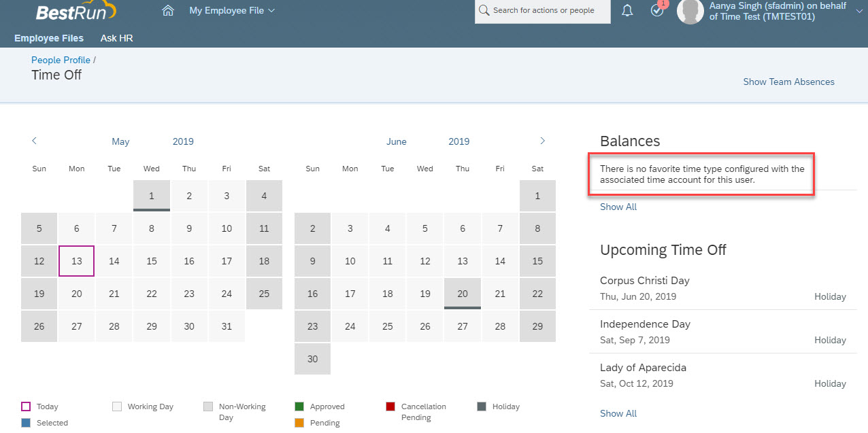Select May 31 in calendar

coord(227,326)
